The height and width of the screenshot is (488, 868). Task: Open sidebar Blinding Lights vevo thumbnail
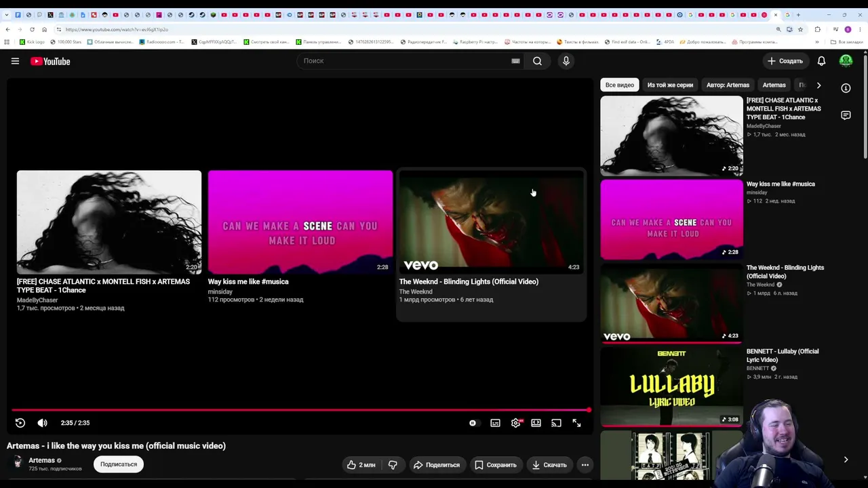pyautogui.click(x=671, y=303)
